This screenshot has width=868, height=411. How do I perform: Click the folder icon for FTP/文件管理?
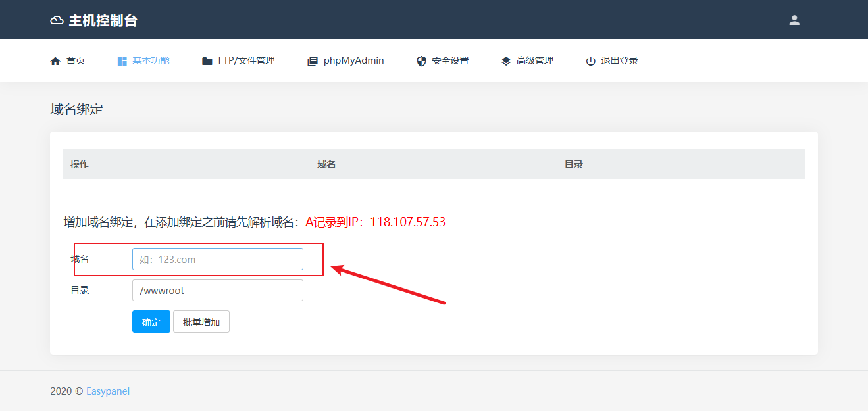point(207,61)
